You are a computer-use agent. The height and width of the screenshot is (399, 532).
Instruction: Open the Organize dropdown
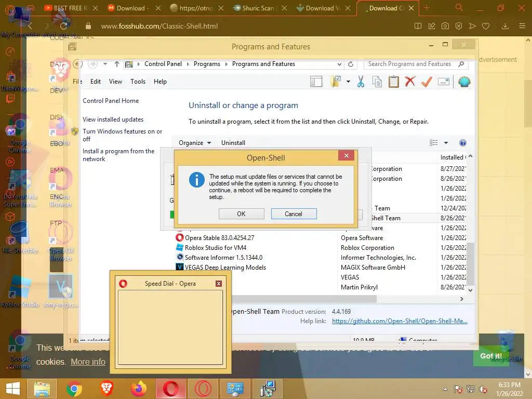(x=195, y=143)
